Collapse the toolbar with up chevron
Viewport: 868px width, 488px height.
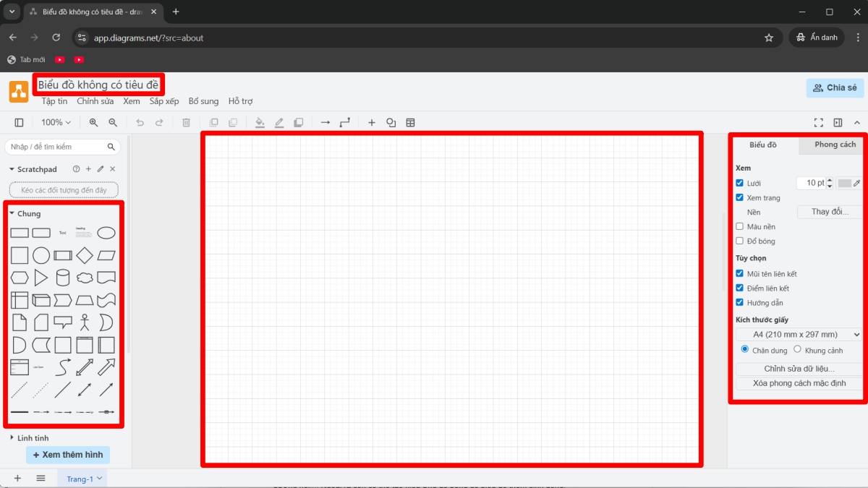click(x=857, y=123)
